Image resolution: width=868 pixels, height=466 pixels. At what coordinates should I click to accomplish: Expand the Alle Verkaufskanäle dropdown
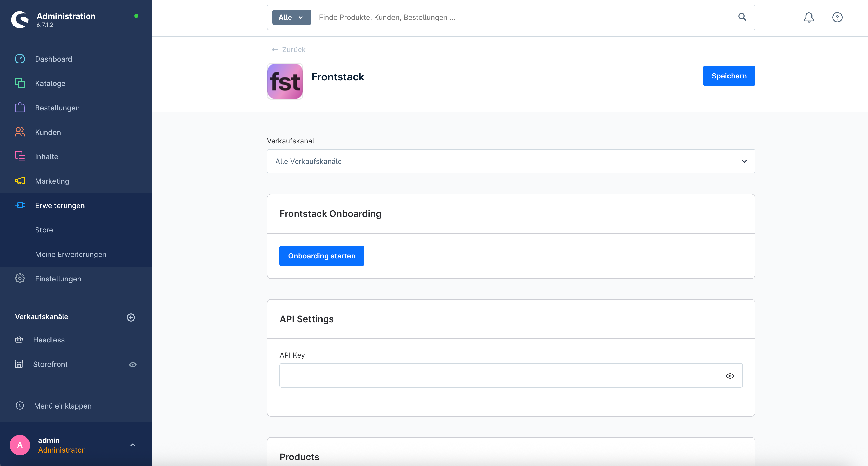click(x=510, y=161)
